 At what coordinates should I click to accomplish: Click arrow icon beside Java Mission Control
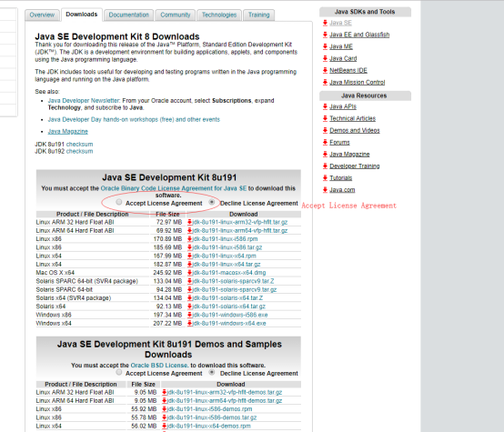(x=325, y=82)
